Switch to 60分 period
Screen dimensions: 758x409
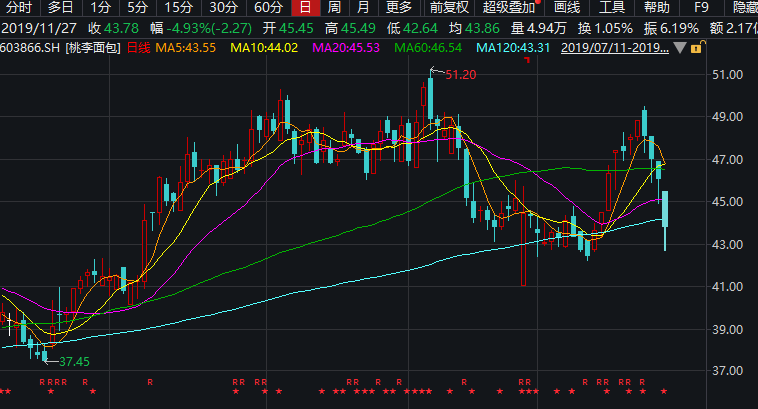(266, 7)
